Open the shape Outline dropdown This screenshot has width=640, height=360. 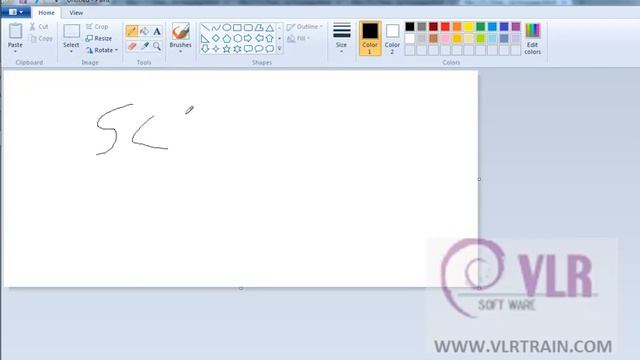(305, 27)
